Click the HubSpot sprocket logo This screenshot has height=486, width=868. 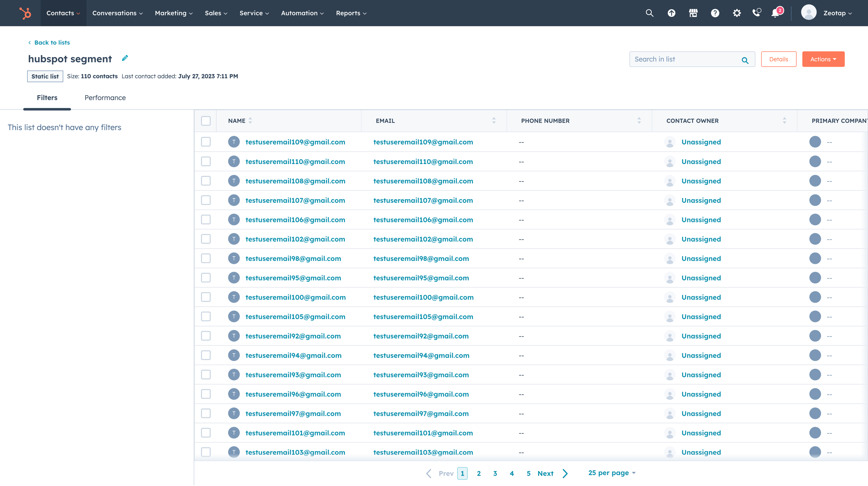coord(25,13)
